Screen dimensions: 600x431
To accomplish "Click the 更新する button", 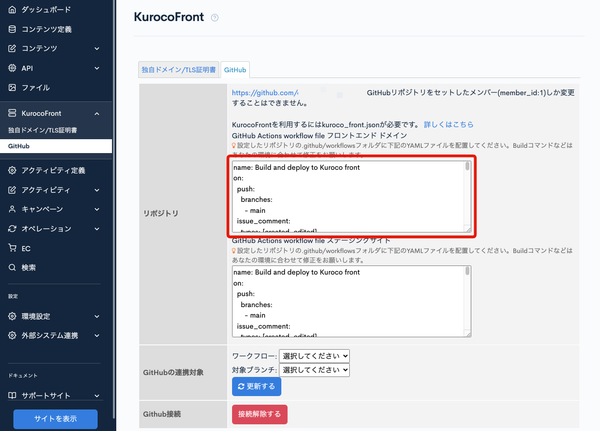I will click(x=256, y=387).
